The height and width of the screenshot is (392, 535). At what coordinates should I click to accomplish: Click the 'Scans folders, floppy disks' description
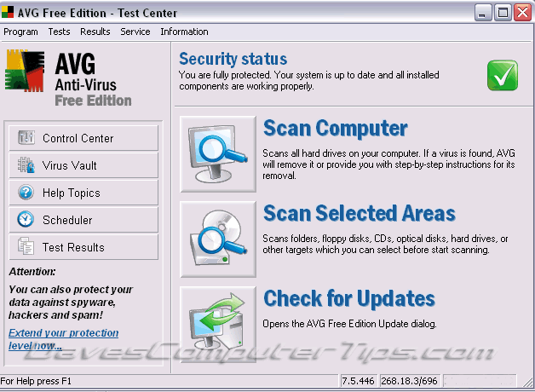pos(385,244)
